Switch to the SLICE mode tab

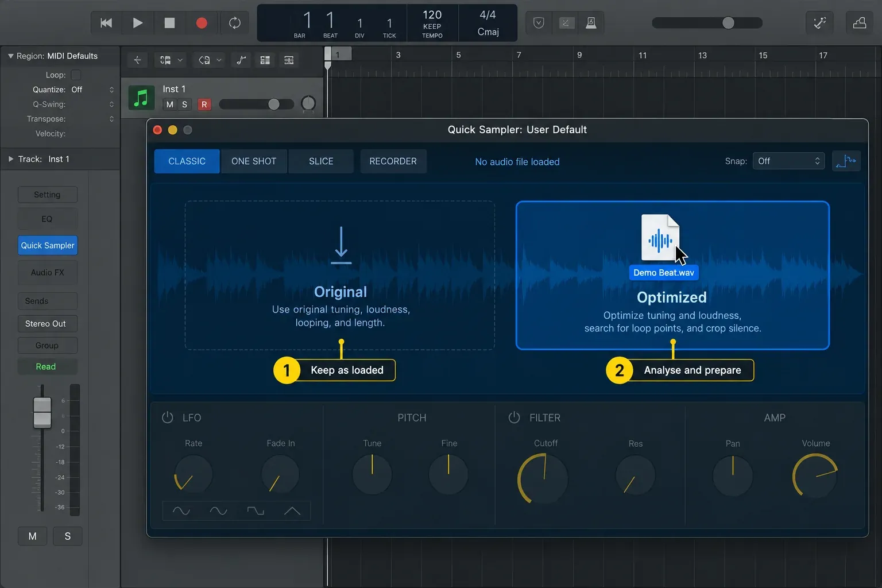coord(321,161)
